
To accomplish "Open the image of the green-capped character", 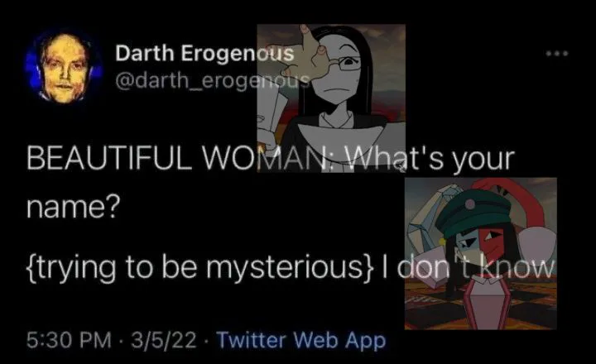I will (x=481, y=253).
